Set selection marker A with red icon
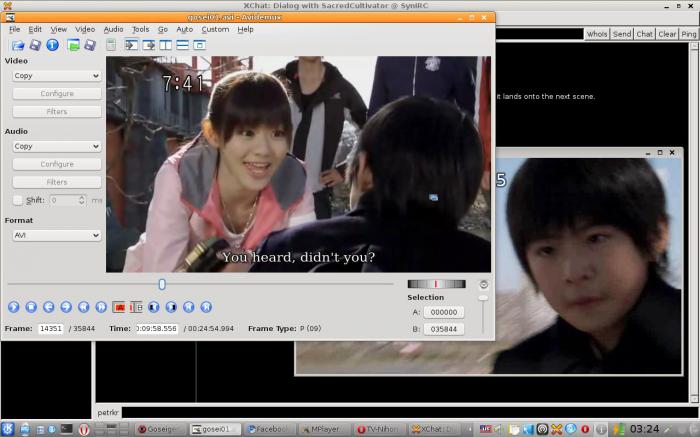The width and height of the screenshot is (700, 437). point(119,307)
